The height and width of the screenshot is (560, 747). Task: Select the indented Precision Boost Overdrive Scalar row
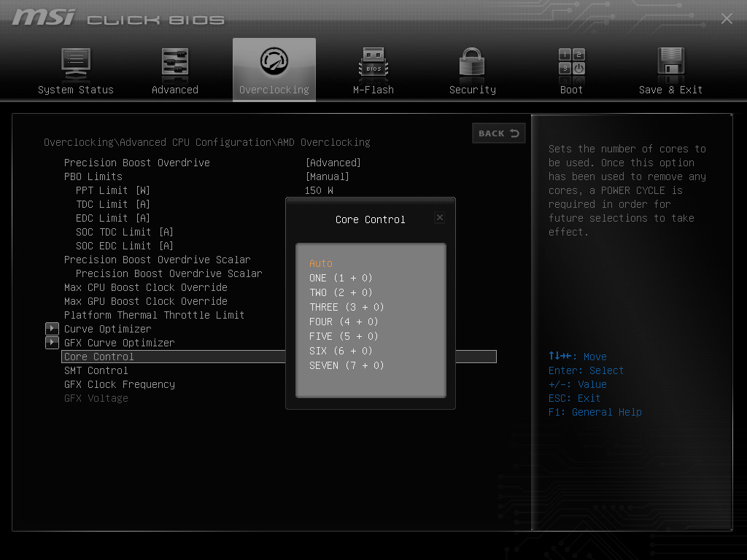pyautogui.click(x=169, y=273)
